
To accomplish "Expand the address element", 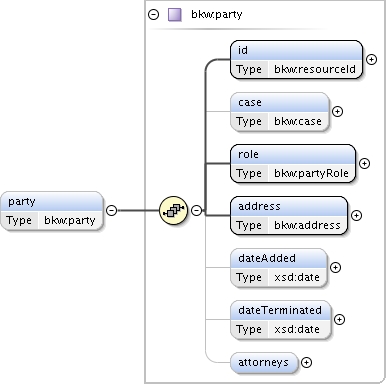I will pyautogui.click(x=356, y=215).
